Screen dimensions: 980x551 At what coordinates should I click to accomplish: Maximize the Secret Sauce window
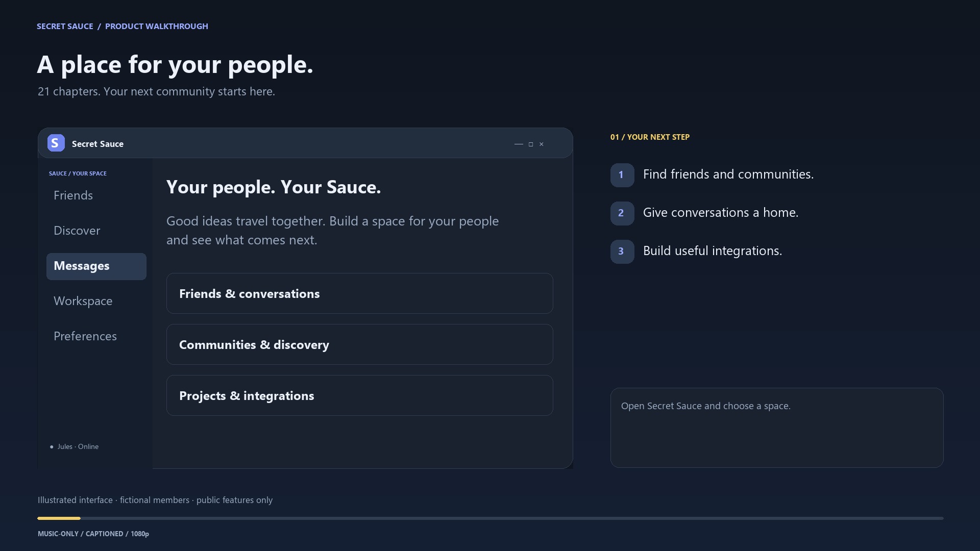(x=531, y=144)
